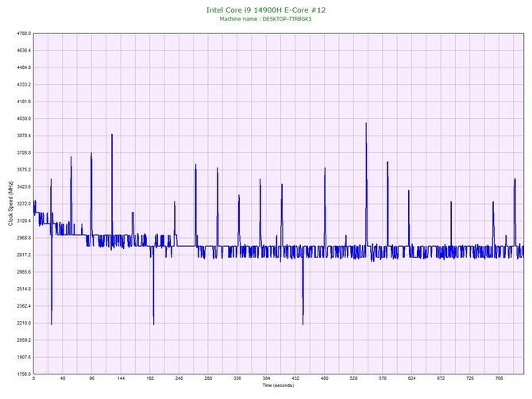Click the 432 tick on the time axis
This screenshot has height=399, width=532.
tap(295, 378)
